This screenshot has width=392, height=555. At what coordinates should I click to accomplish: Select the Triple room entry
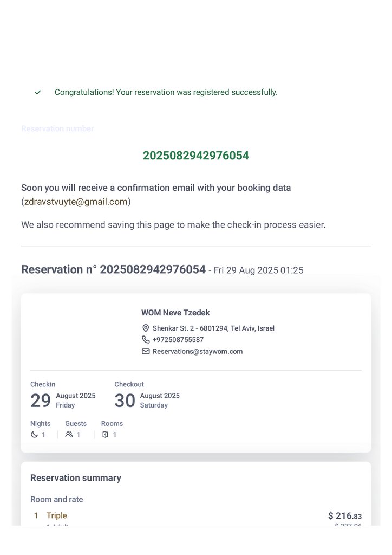pos(57,515)
